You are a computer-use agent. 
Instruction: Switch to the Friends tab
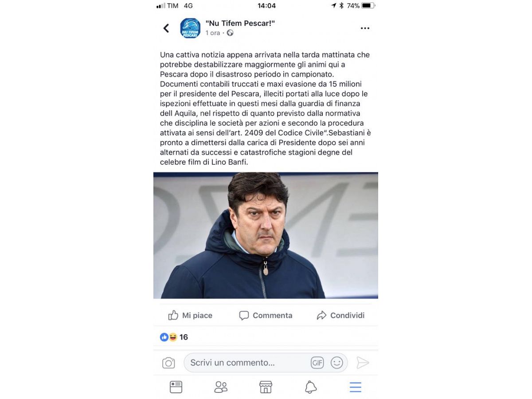coord(221,387)
